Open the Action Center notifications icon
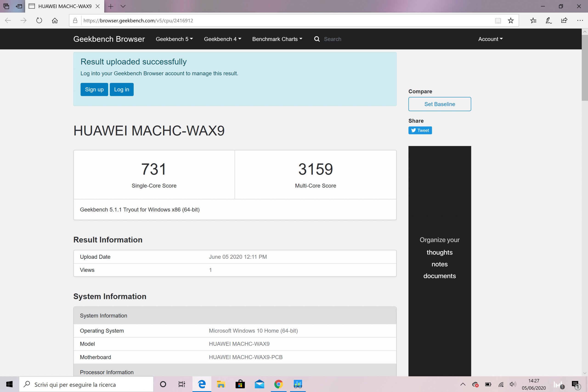 click(576, 385)
